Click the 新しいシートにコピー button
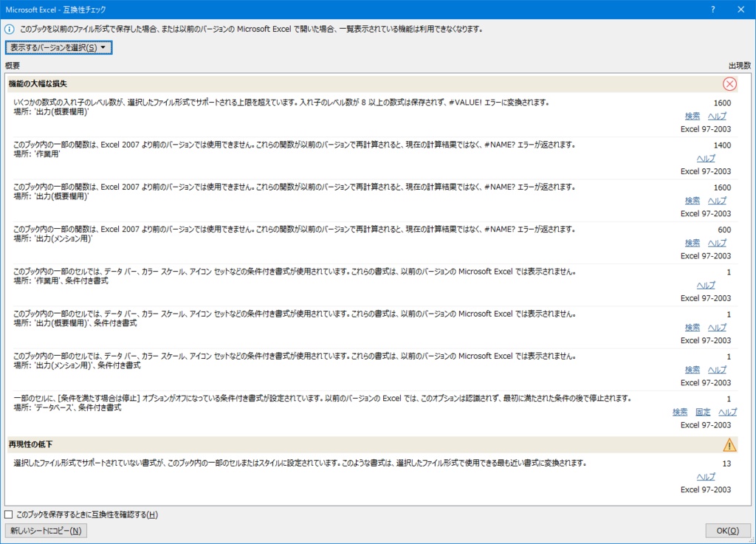The height and width of the screenshot is (544, 756). pos(44,530)
